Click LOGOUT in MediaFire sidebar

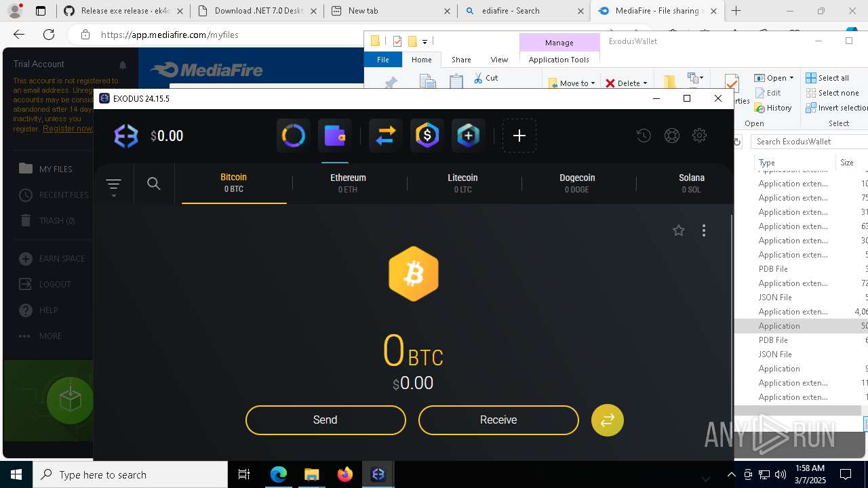(x=45, y=284)
